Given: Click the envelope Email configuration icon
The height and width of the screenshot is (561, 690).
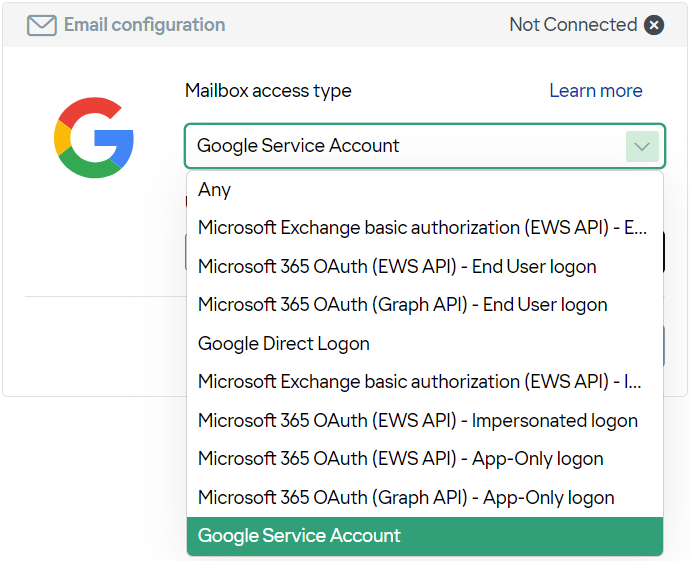Looking at the screenshot, I should click(x=42, y=25).
